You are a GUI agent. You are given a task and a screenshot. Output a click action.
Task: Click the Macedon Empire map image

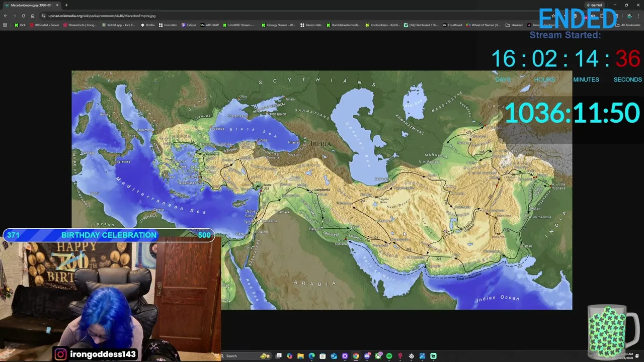pyautogui.click(x=321, y=190)
